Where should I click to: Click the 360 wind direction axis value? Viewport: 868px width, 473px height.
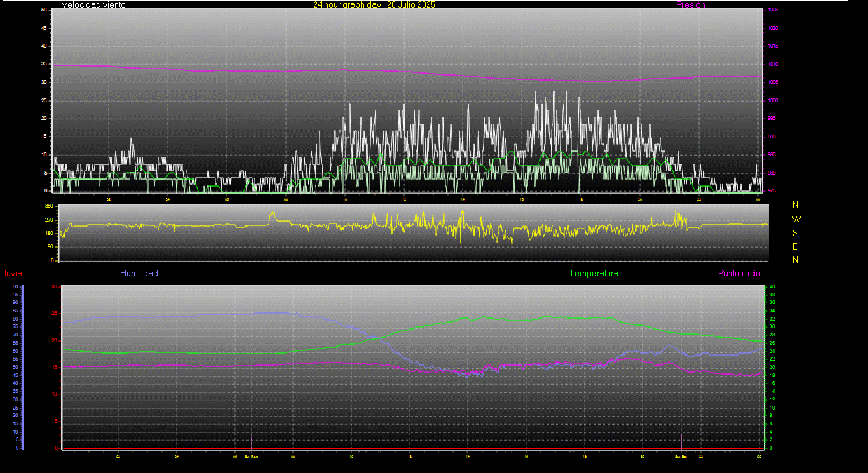49,206
